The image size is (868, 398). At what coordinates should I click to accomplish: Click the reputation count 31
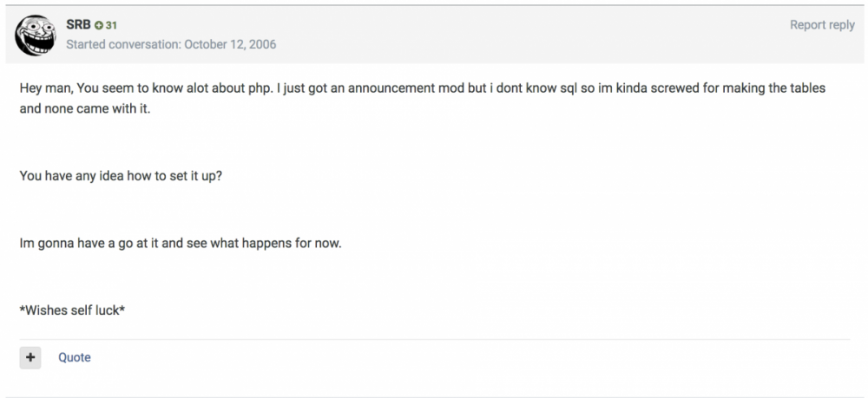111,26
